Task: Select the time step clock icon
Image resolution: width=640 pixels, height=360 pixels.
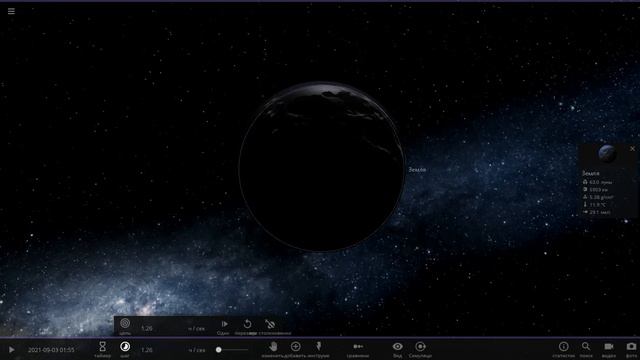Action: click(125, 347)
